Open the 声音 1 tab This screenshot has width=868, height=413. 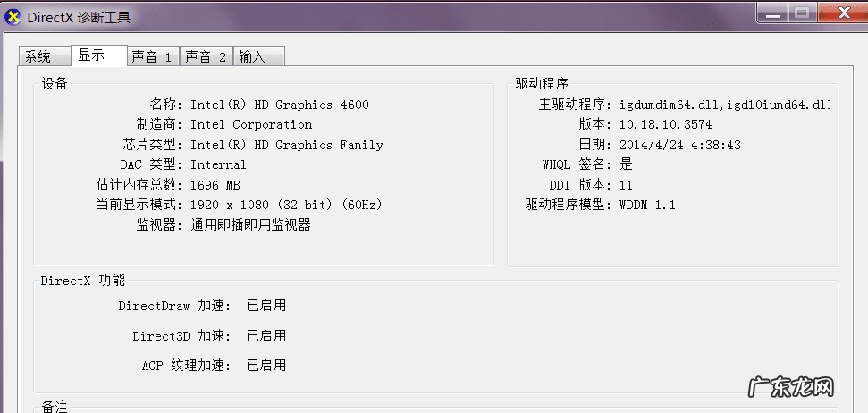pos(154,56)
